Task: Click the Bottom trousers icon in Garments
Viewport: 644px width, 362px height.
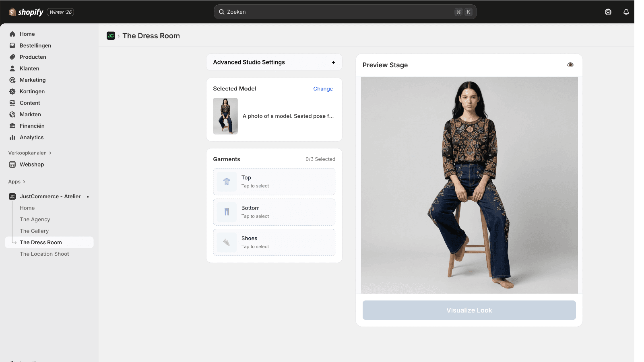Action: click(x=226, y=212)
